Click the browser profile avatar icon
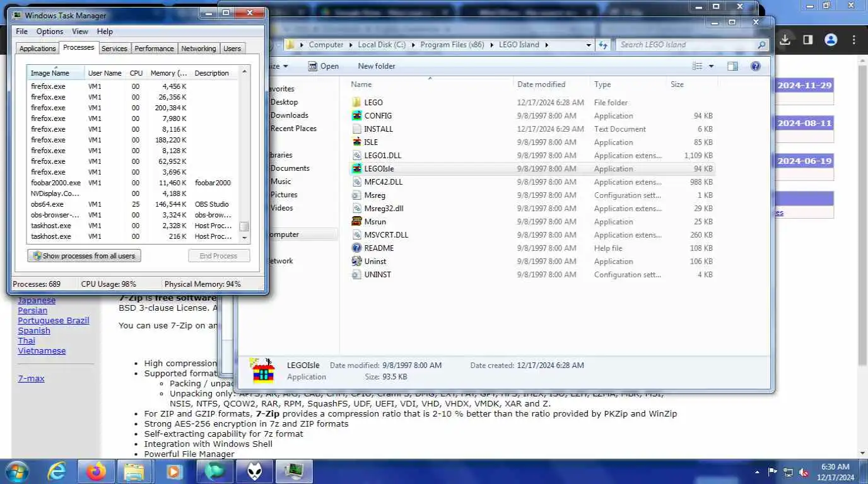868x484 pixels. pos(831,40)
